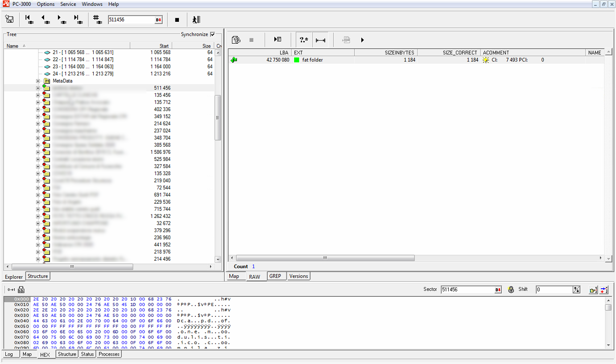This screenshot has height=364, width=616.
Task: Expand the MetaData tree node
Action: [x=38, y=81]
